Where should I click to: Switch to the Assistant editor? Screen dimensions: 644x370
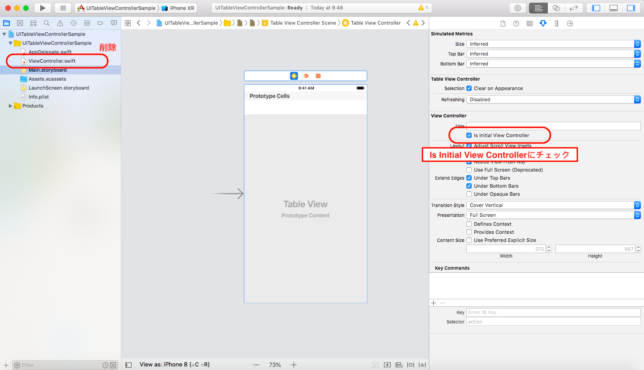[556, 8]
